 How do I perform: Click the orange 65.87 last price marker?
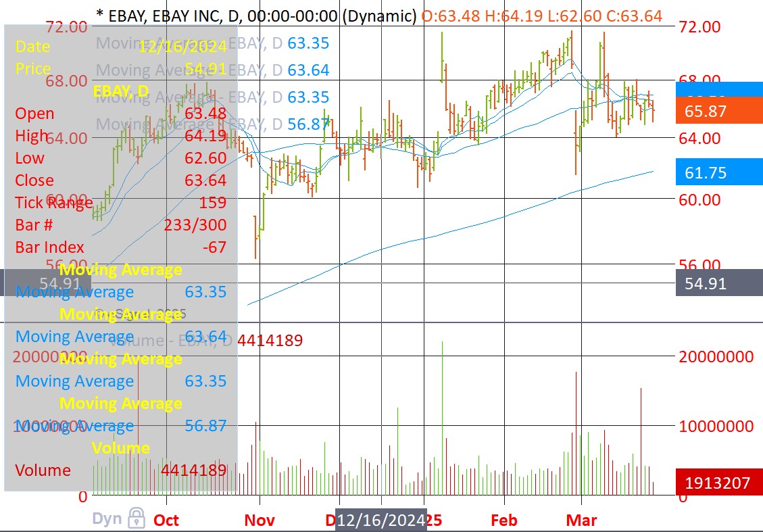pyautogui.click(x=719, y=111)
